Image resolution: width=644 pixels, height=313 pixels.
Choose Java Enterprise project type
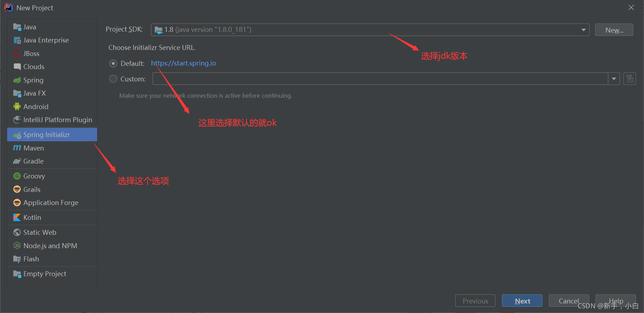pos(52,40)
